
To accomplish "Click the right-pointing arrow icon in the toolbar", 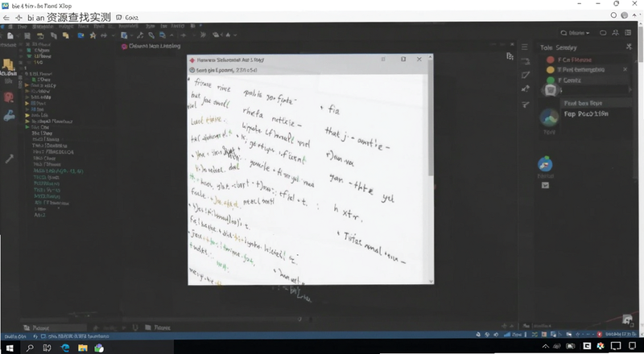I will click(184, 35).
